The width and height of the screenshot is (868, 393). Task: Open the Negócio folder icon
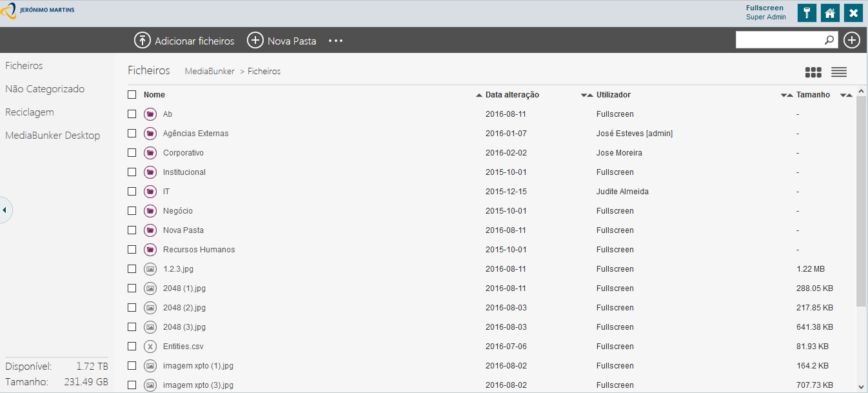click(x=150, y=211)
